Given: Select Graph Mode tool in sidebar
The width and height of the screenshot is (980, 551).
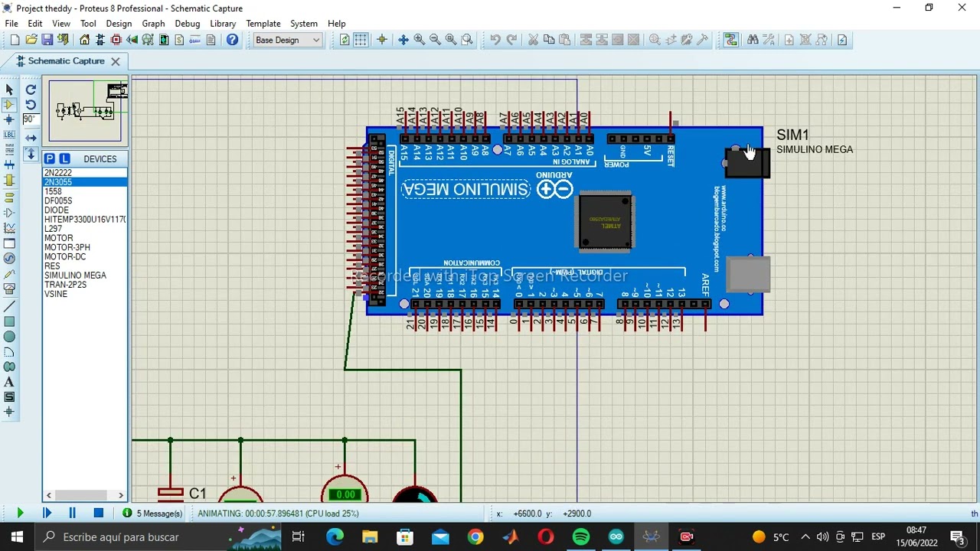Looking at the screenshot, I should pos(9,228).
